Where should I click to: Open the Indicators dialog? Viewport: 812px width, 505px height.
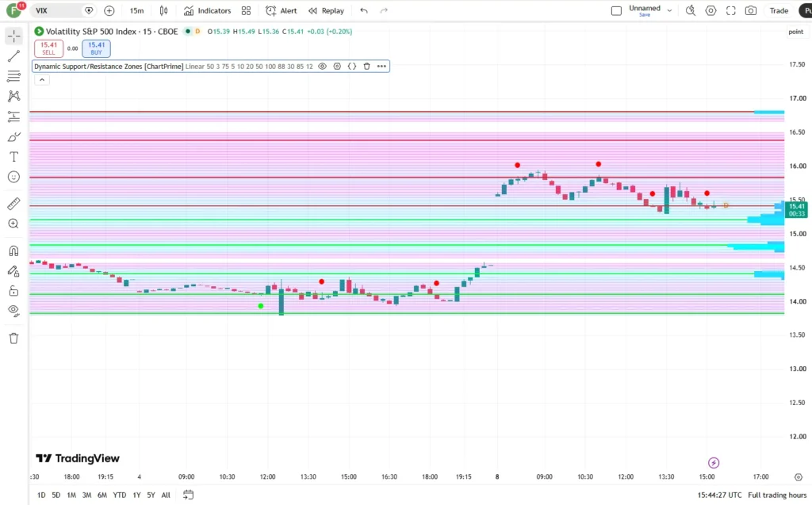tap(208, 10)
